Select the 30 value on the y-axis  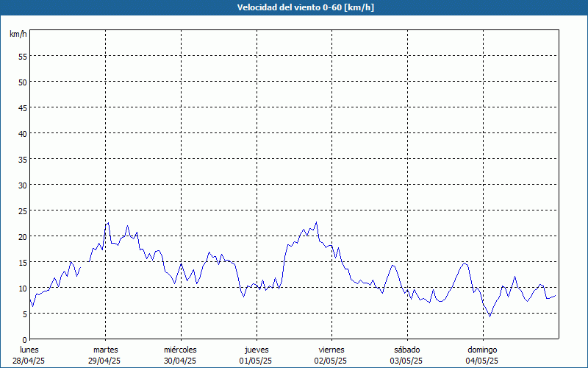pyautogui.click(x=23, y=185)
